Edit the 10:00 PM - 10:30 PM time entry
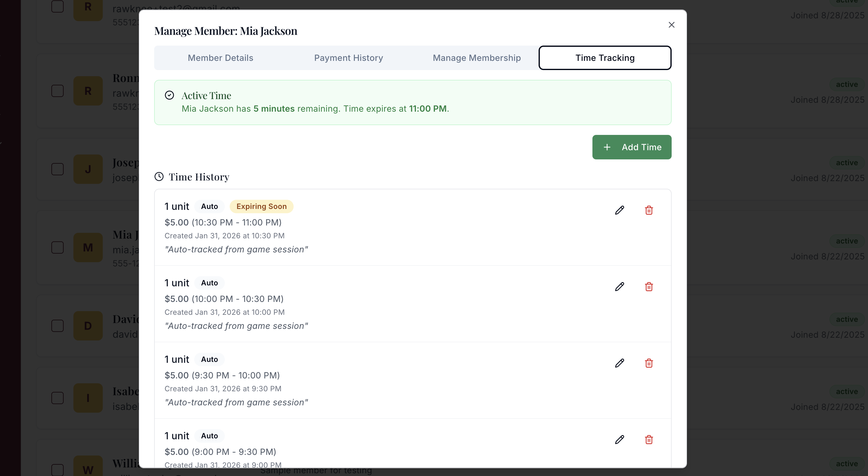Image resolution: width=868 pixels, height=476 pixels. coord(619,287)
